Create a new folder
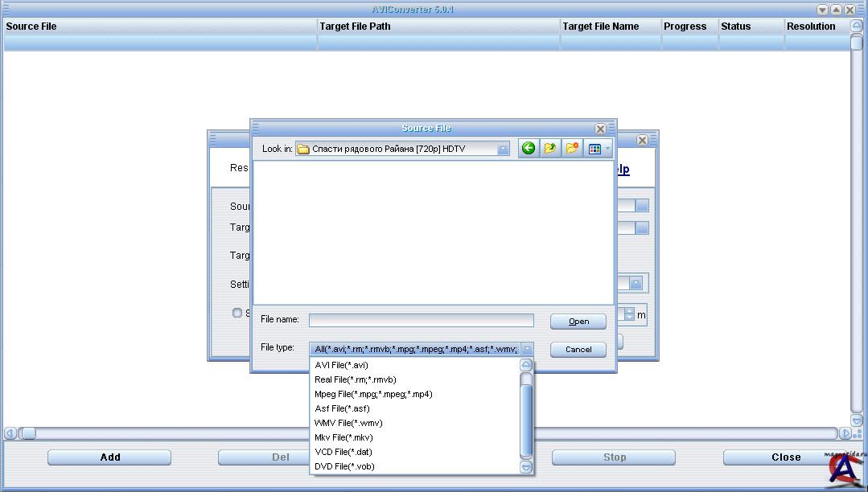 point(572,149)
